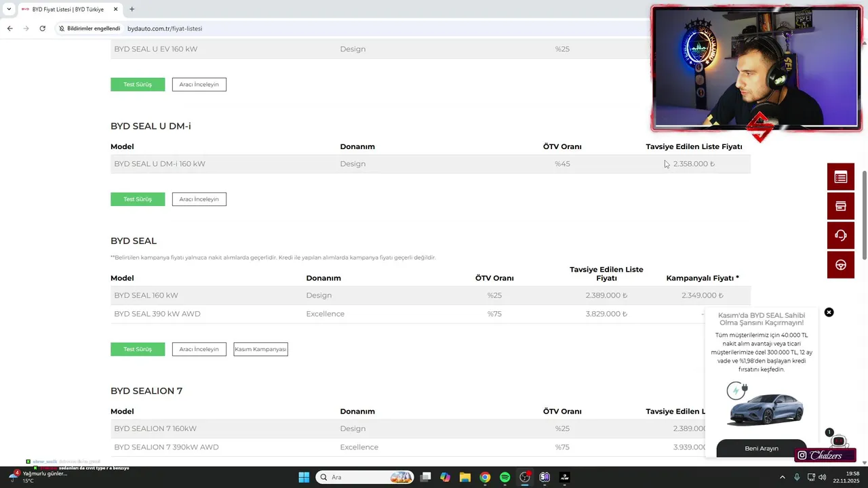
Task: Select the BYD SEAL 390 kW AWD row
Action: tap(431, 314)
